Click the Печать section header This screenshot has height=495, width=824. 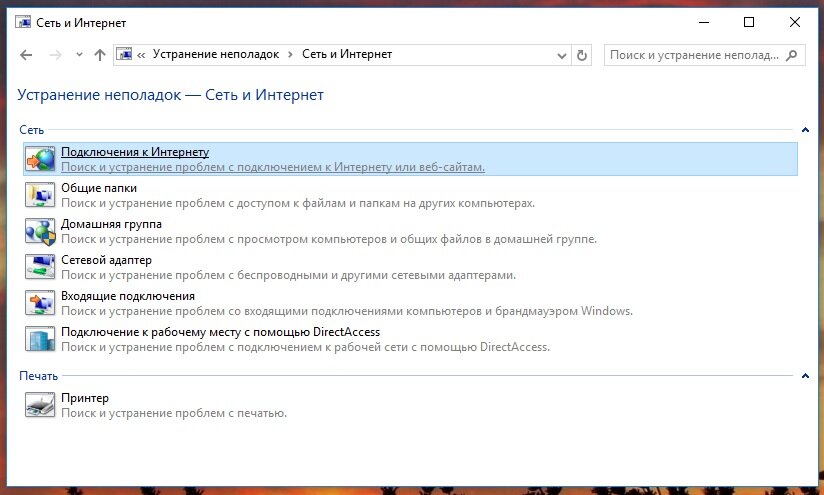(38, 376)
